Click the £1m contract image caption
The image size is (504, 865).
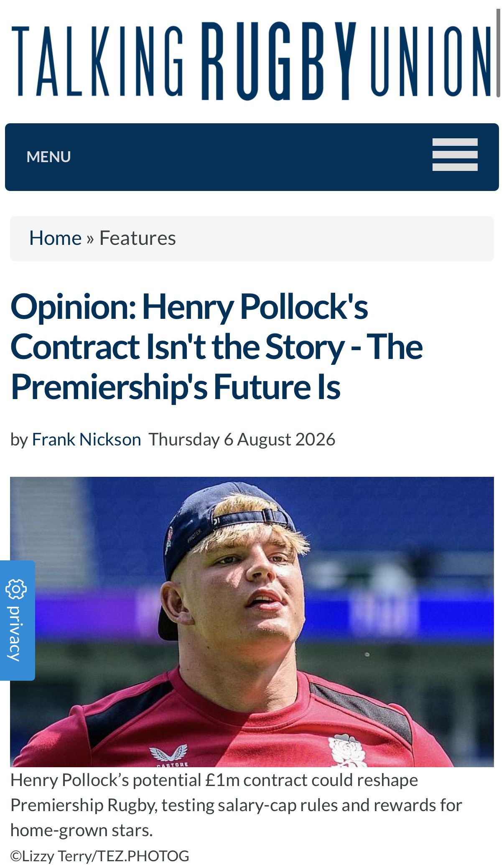click(x=236, y=805)
